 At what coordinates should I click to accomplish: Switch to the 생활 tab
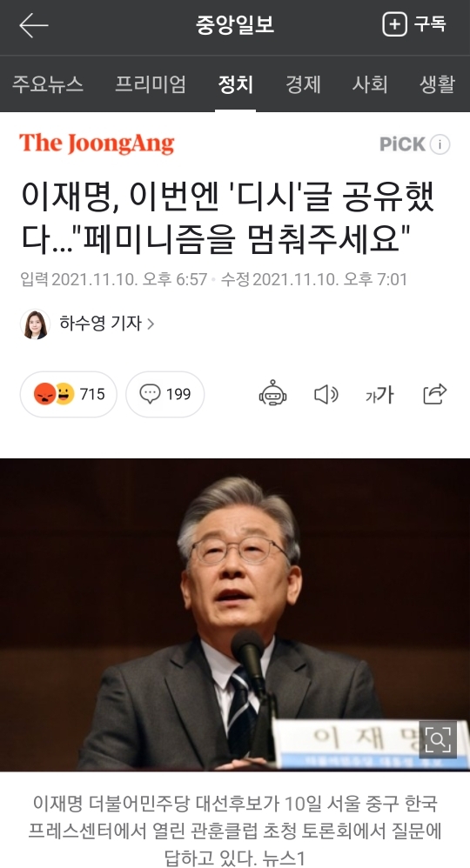(437, 84)
